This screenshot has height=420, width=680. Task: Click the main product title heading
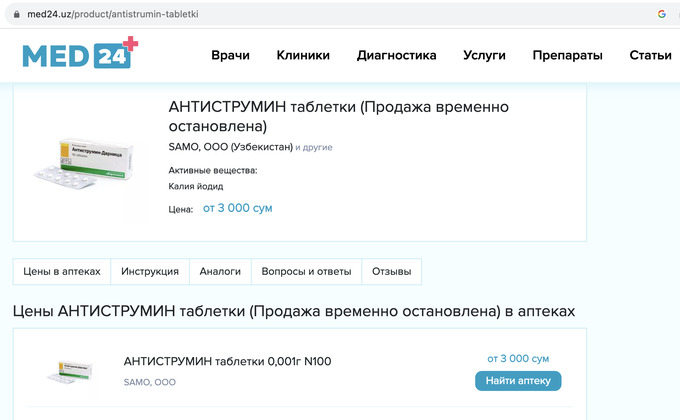(x=338, y=116)
